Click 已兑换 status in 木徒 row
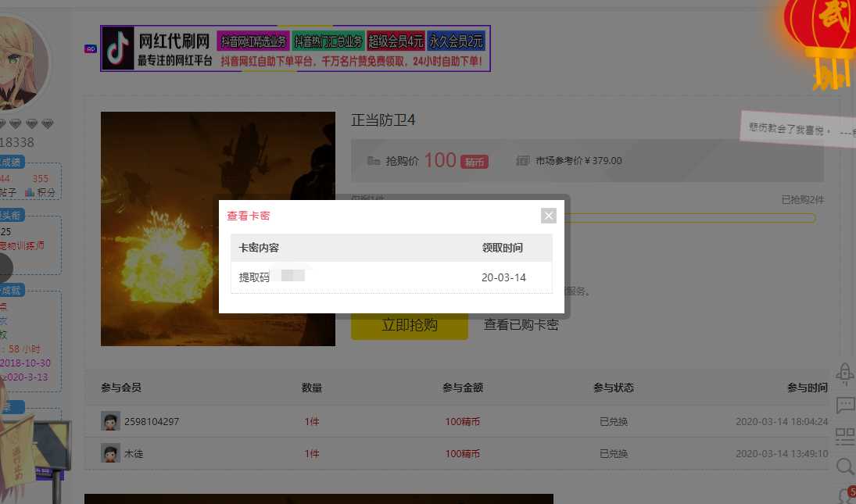856x504 pixels. [x=614, y=453]
